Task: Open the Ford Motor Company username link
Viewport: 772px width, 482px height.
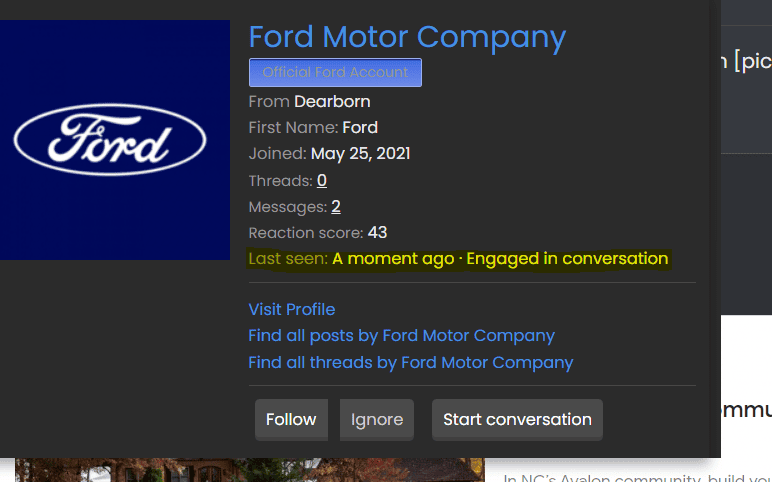Action: coord(407,37)
